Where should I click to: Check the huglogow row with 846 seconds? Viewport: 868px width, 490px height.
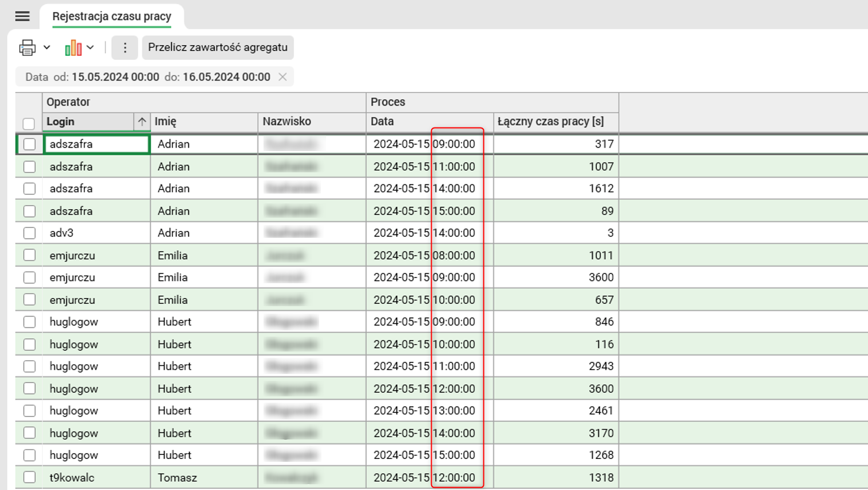pos(29,322)
